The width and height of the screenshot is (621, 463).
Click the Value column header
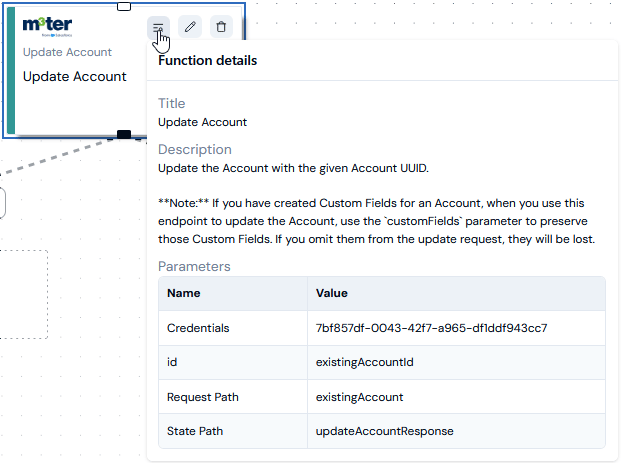tap(331, 293)
